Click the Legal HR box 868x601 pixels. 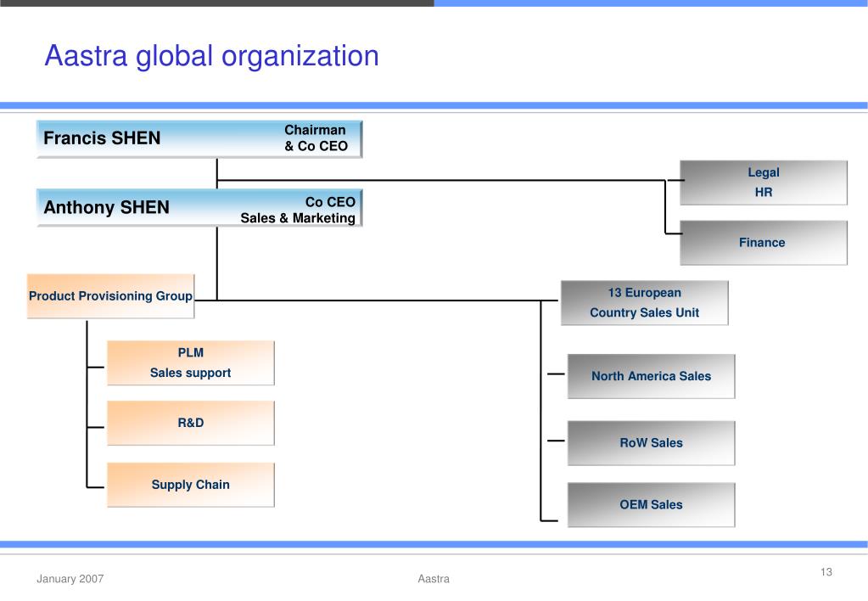coord(764,183)
